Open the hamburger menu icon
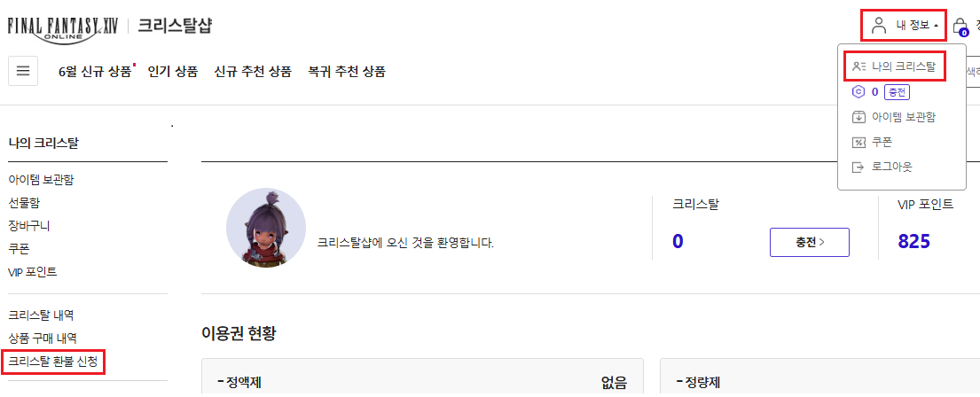The height and width of the screenshot is (397, 980). [23, 71]
